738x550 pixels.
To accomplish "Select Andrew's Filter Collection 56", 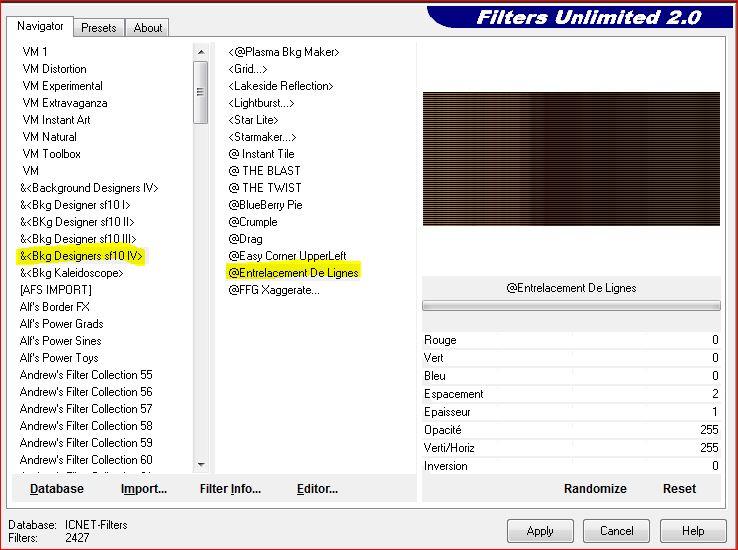I will 86,391.
